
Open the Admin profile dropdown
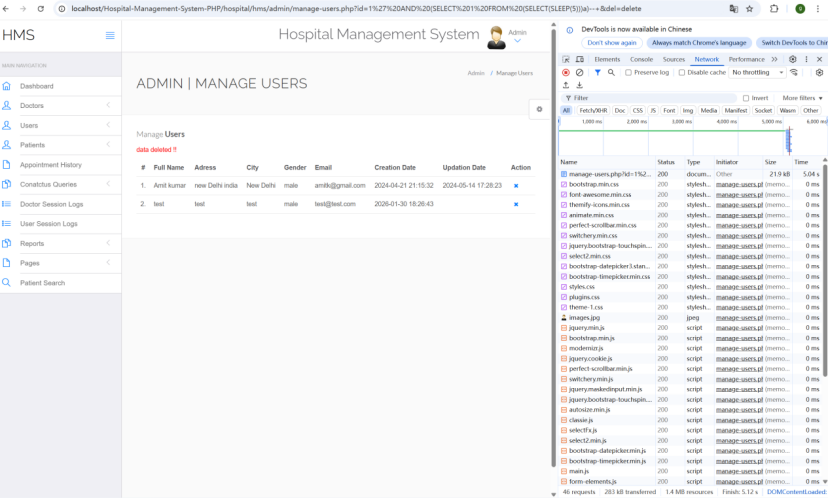click(x=517, y=37)
